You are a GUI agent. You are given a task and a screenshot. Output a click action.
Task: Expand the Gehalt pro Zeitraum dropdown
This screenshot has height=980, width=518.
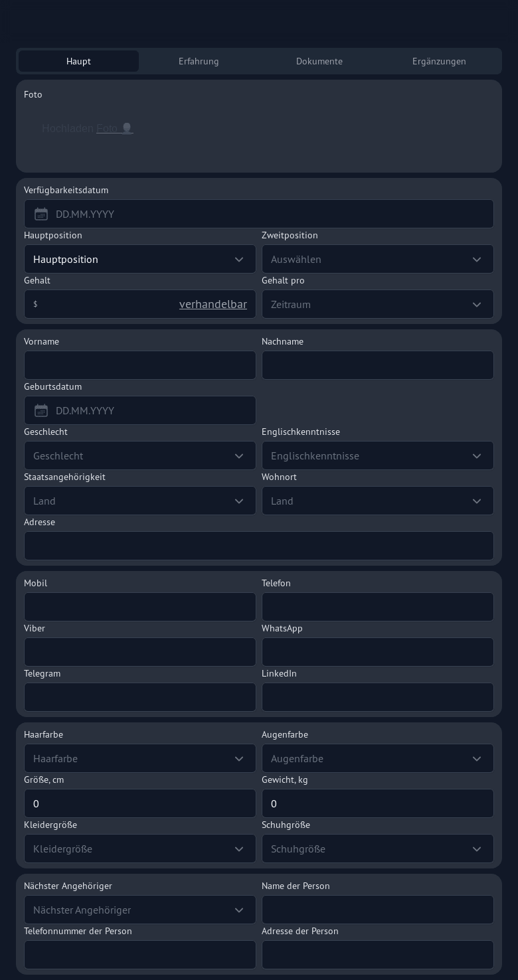[x=377, y=304]
